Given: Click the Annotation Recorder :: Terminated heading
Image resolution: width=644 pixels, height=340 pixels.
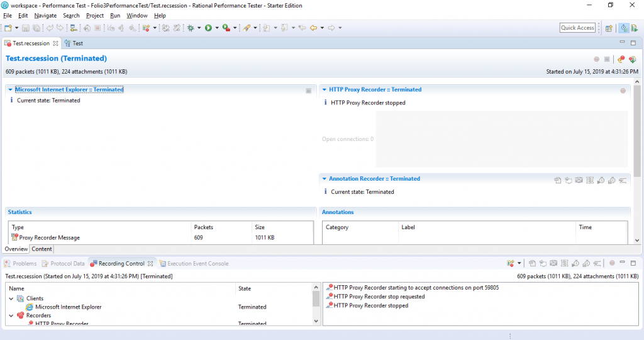Looking at the screenshot, I should (374, 179).
